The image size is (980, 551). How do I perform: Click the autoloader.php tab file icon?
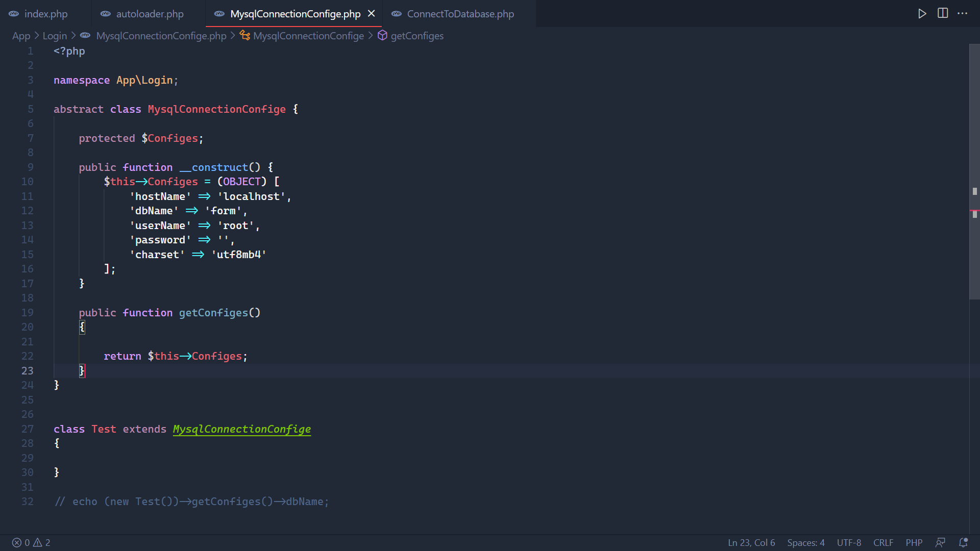[x=106, y=14]
